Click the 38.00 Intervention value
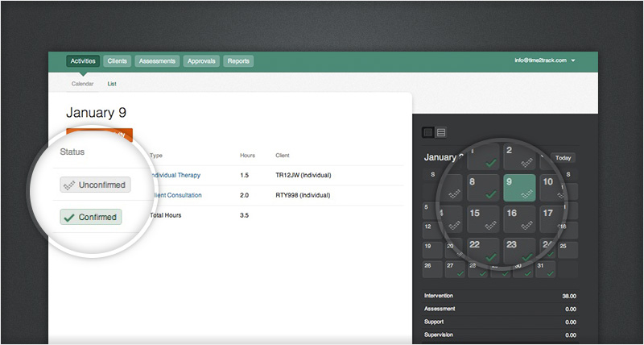 point(569,296)
